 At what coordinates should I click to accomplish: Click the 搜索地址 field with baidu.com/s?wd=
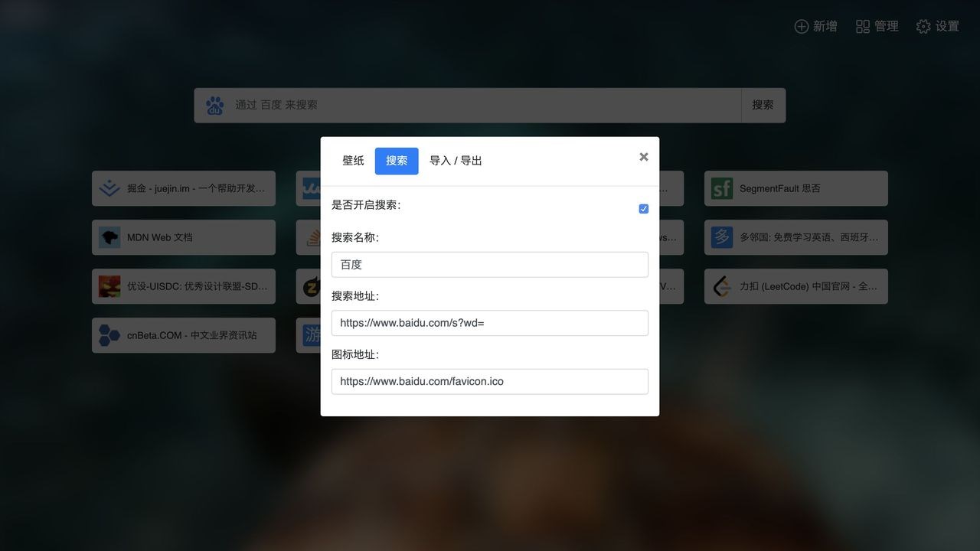[x=490, y=323]
